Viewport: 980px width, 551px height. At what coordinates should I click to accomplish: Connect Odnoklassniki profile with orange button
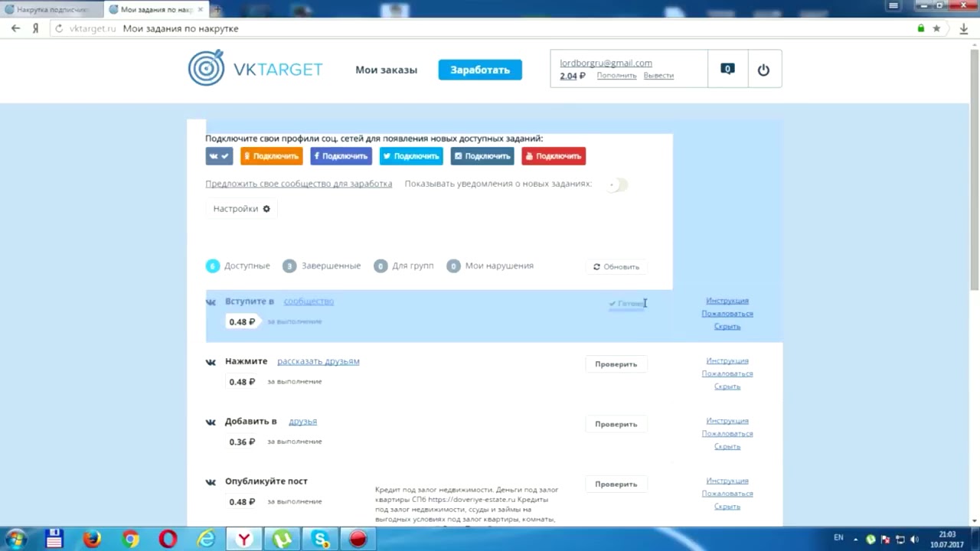tap(271, 156)
